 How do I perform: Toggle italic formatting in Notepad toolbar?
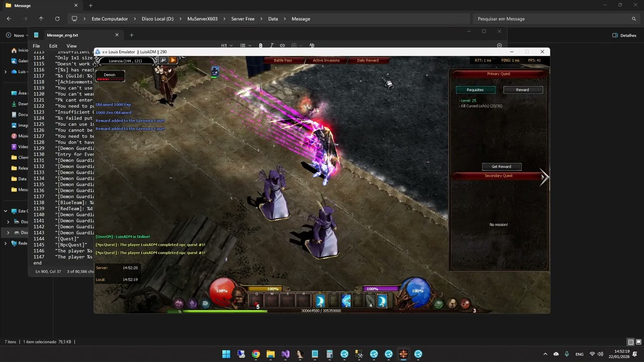(x=272, y=45)
